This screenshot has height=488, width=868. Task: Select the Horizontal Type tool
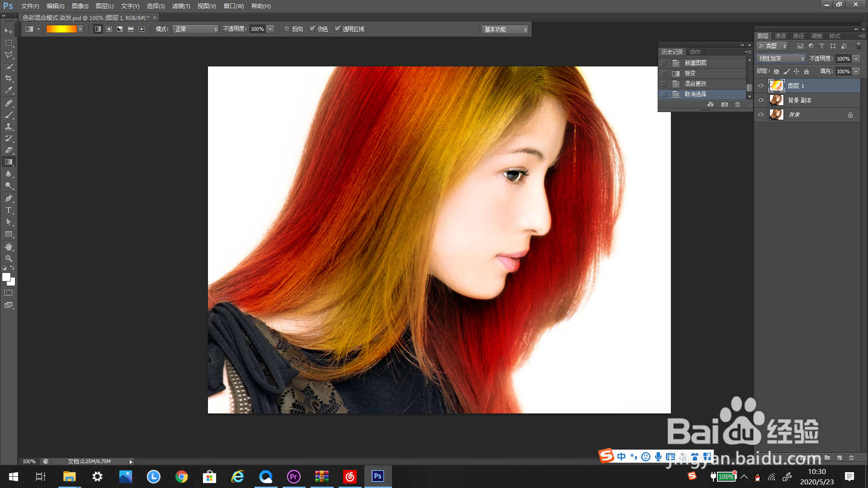click(9, 210)
